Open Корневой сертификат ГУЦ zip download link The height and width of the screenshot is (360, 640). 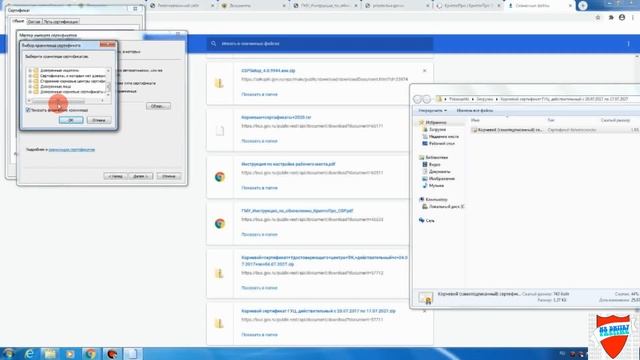[318, 311]
